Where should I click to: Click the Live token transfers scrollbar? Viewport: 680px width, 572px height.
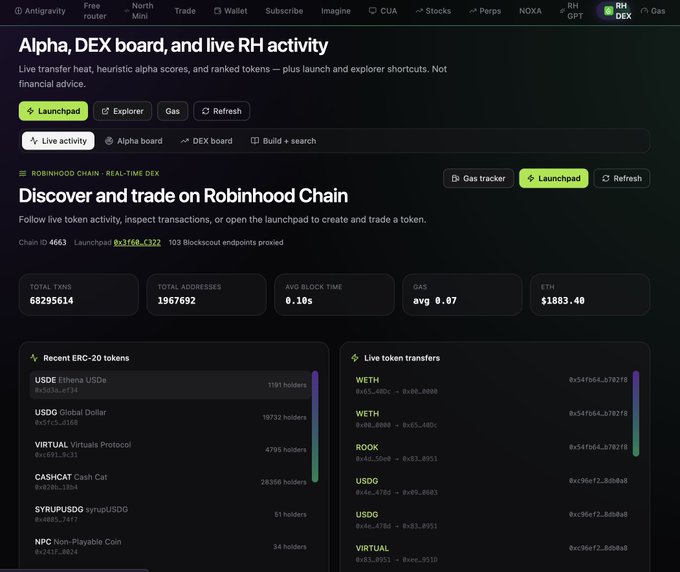point(636,413)
